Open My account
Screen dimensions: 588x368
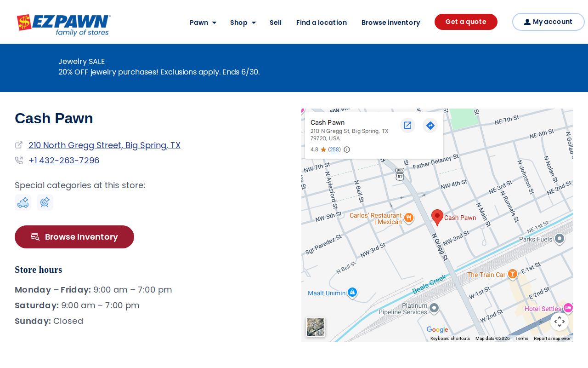[548, 22]
